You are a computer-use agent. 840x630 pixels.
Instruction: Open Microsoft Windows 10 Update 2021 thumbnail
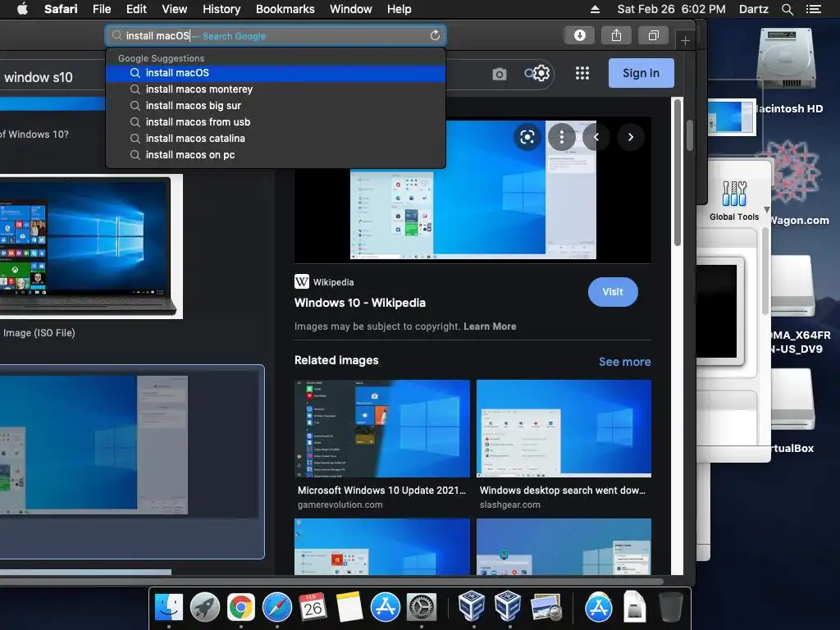[382, 428]
